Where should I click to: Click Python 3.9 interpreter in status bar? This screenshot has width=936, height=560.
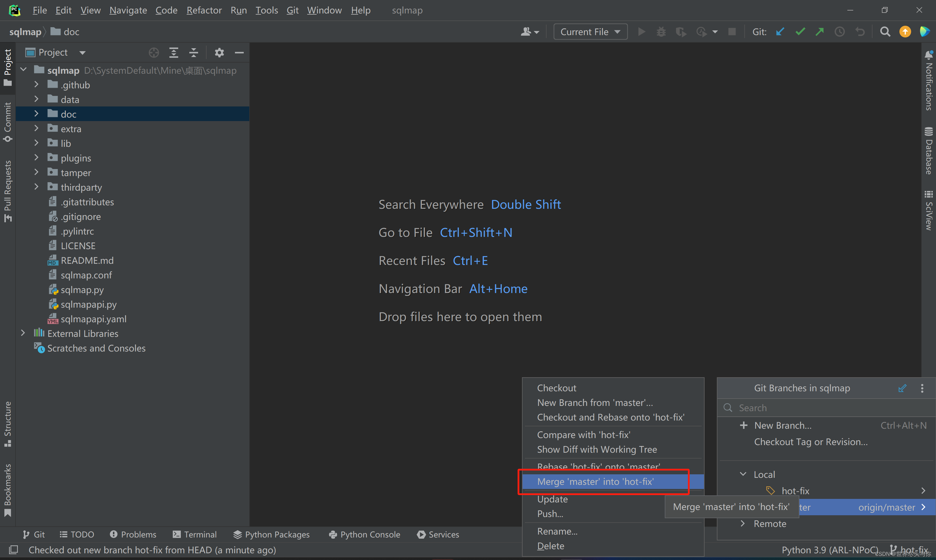[829, 550]
